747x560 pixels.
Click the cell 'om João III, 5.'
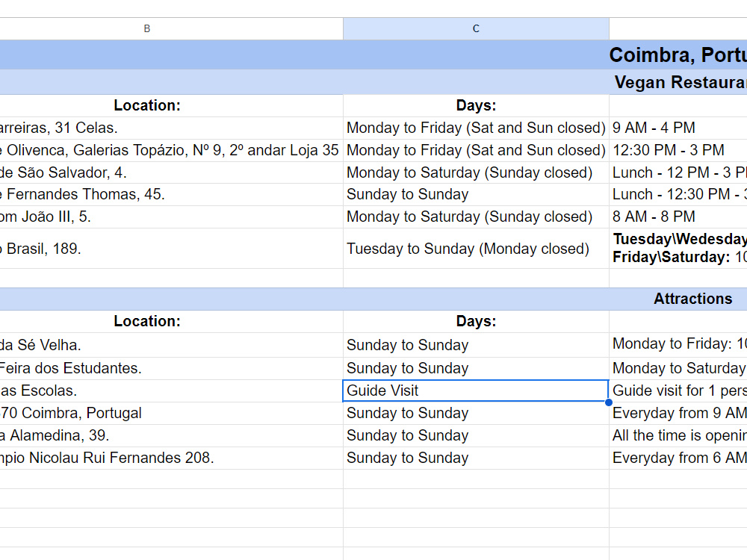pos(171,217)
